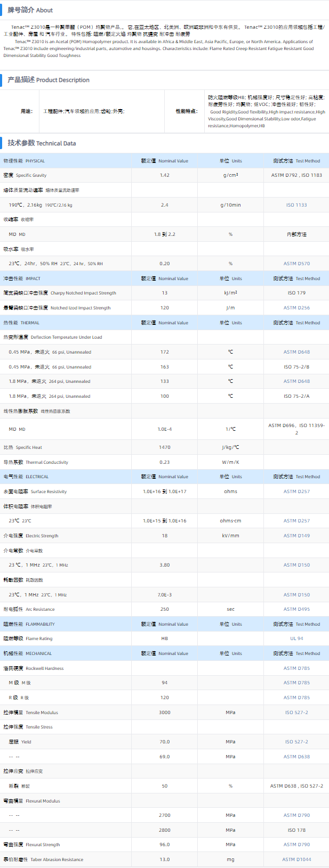Click the Product Description section heading
Screen dimensions: 329x868
[48, 80]
